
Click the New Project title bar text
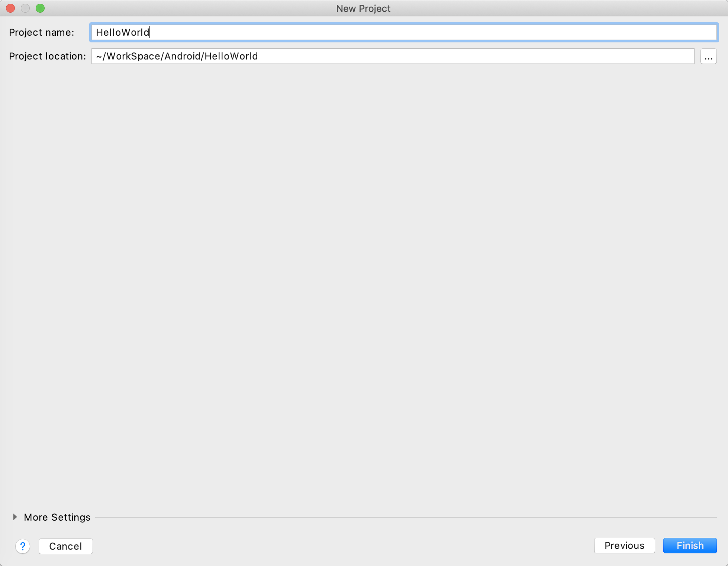363,8
